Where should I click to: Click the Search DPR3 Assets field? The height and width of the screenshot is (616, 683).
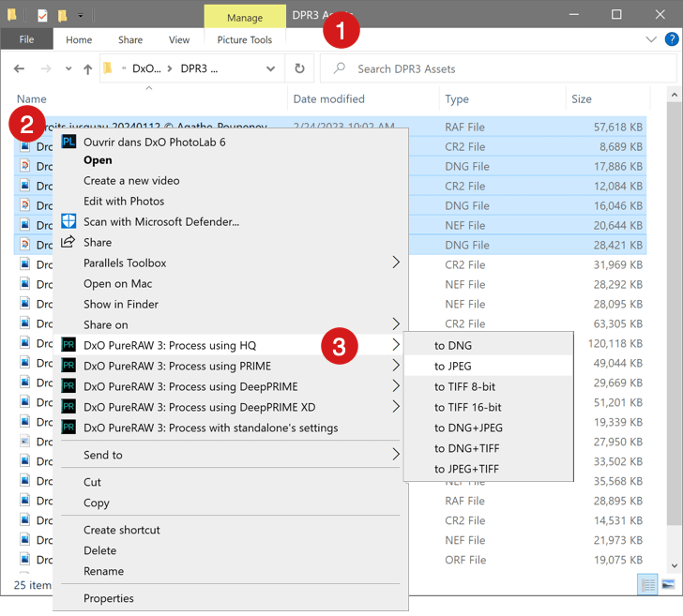pyautogui.click(x=499, y=68)
